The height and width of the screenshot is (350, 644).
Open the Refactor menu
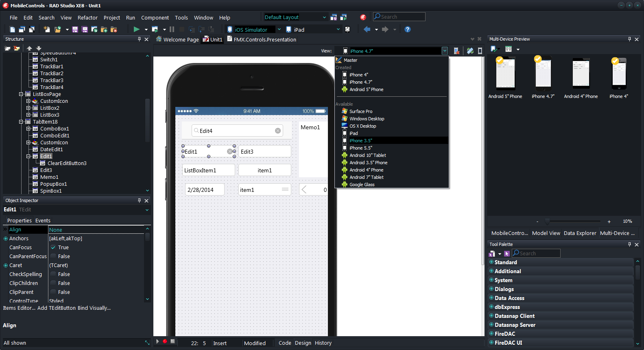point(87,17)
